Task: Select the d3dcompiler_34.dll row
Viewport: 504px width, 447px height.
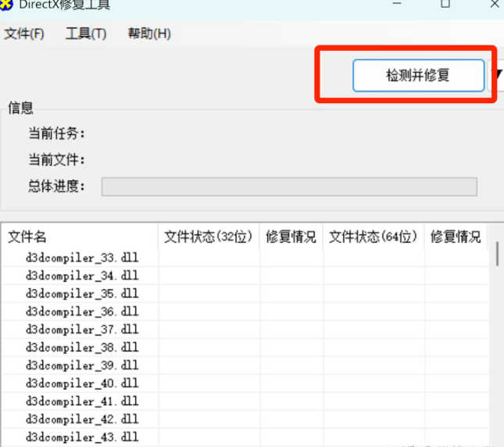Action: 245,276
